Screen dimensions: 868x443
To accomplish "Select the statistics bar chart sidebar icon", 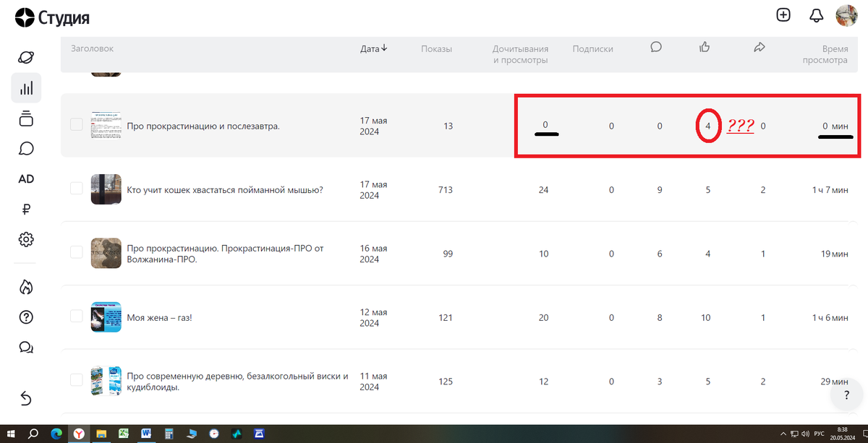I will (x=26, y=88).
